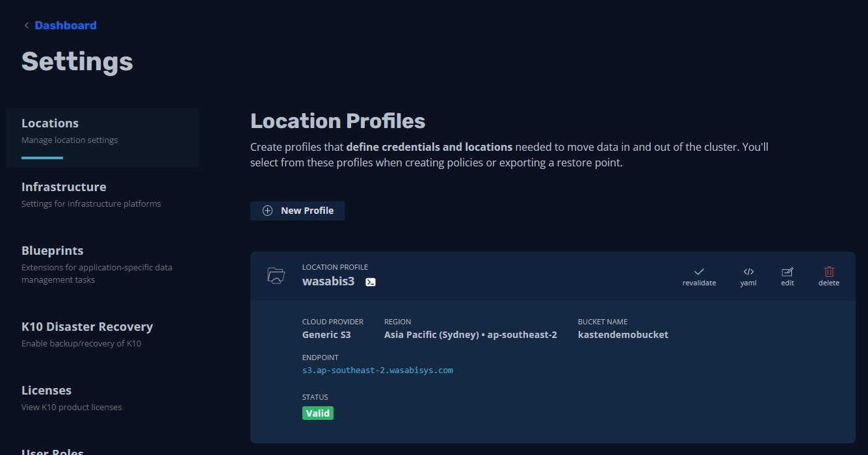Screen dimensions: 868x455
Task: Click the Generic S3 cloud provider value
Action: click(326, 335)
